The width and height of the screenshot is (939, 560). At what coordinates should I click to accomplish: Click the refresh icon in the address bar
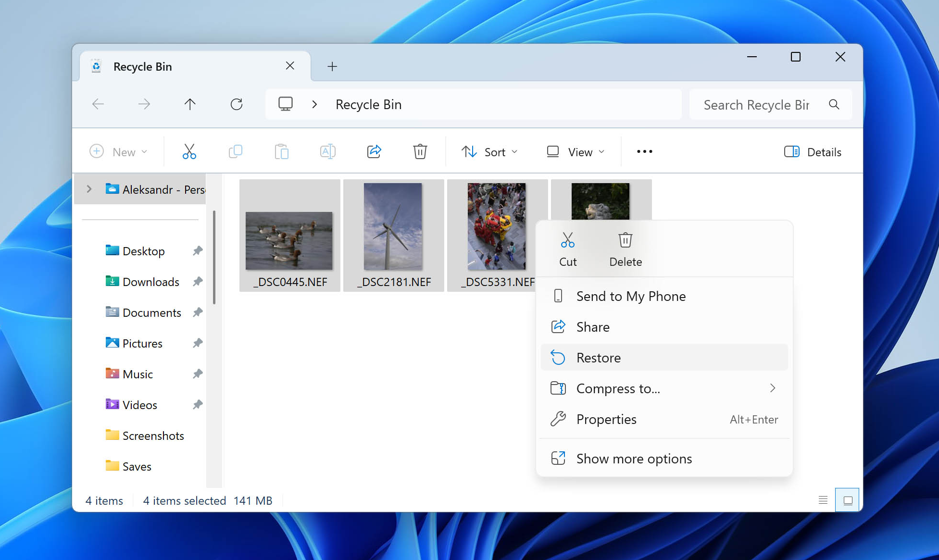click(x=237, y=104)
